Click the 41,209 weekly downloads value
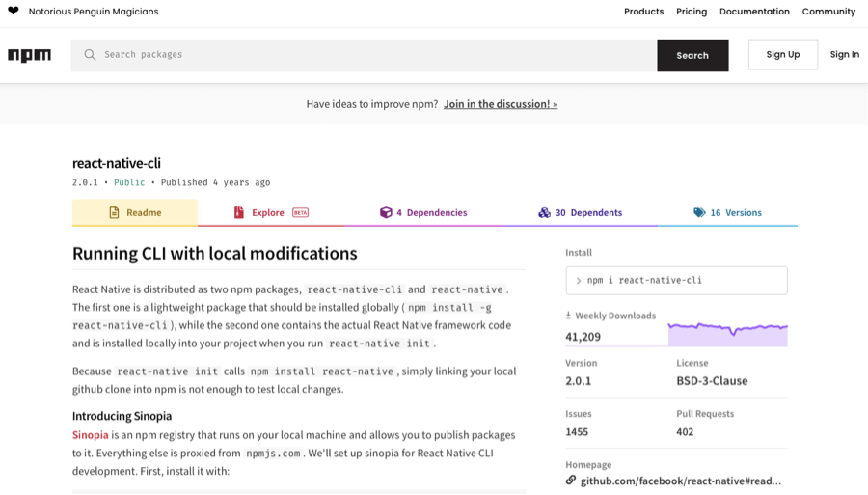Viewport: 868px width, 495px height. [x=583, y=337]
